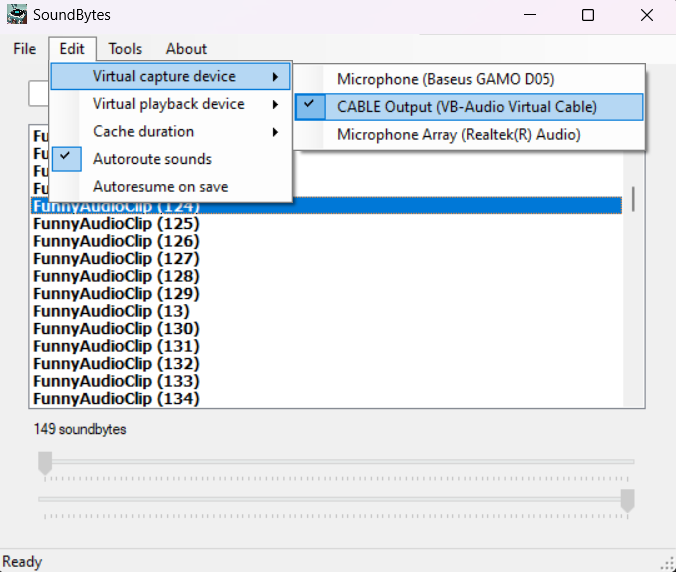Click the lower slider thumb at right
This screenshot has height=572, width=676.
click(627, 500)
